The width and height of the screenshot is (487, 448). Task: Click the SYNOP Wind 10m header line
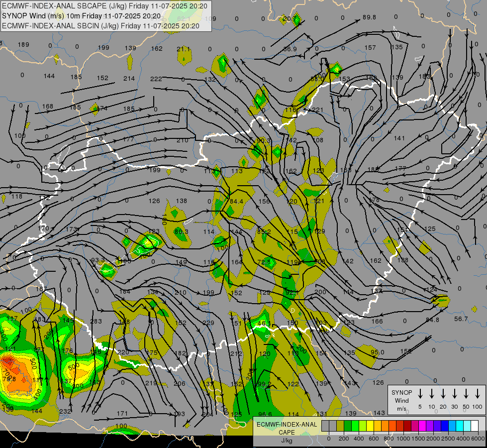tap(82, 16)
